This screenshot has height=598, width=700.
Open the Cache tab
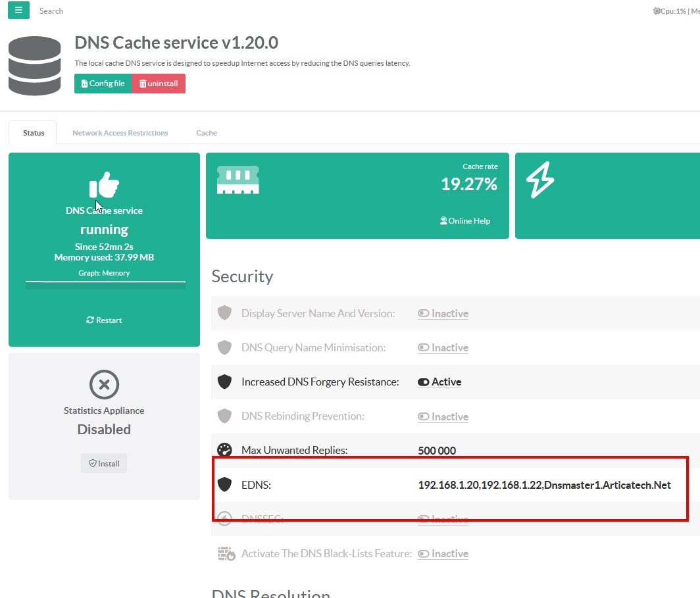click(207, 133)
